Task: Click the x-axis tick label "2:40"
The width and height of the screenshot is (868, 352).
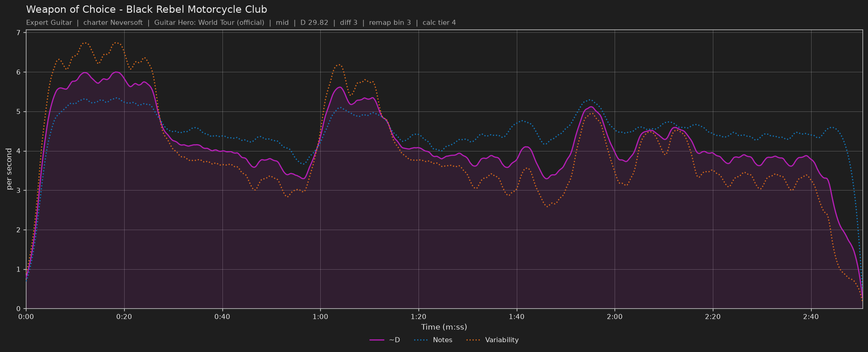Action: [x=811, y=317]
